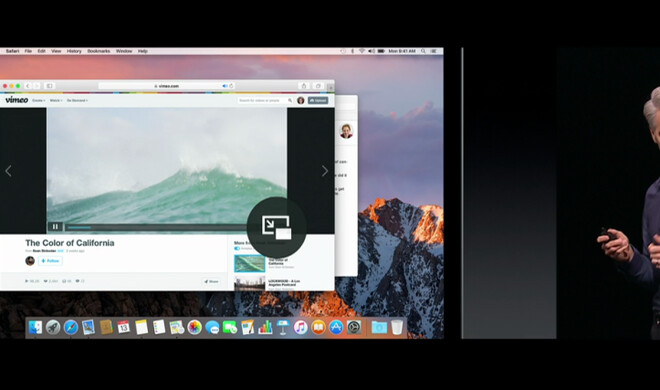Click the Vimeo logo

pyautogui.click(x=17, y=100)
